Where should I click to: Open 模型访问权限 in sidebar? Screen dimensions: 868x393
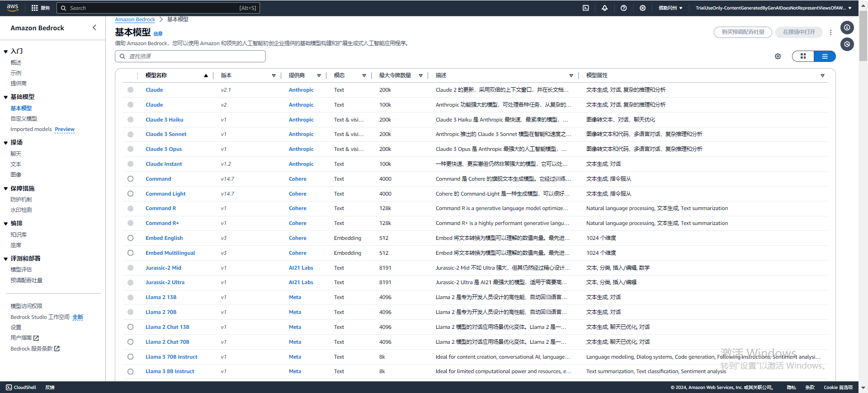26,306
